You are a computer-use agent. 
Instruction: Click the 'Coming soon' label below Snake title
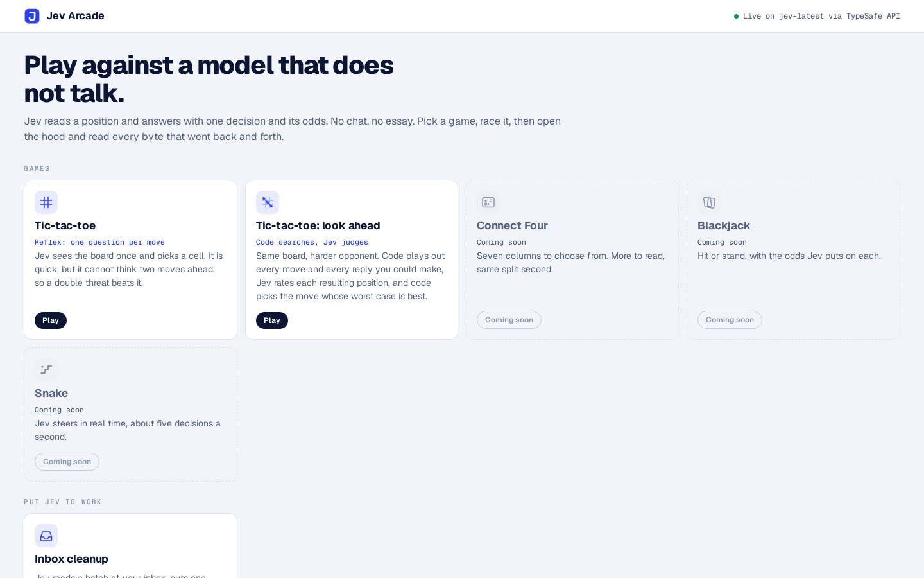pyautogui.click(x=59, y=410)
